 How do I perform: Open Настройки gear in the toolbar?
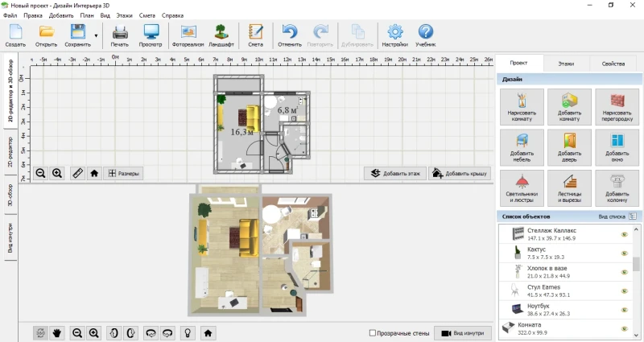(x=394, y=35)
